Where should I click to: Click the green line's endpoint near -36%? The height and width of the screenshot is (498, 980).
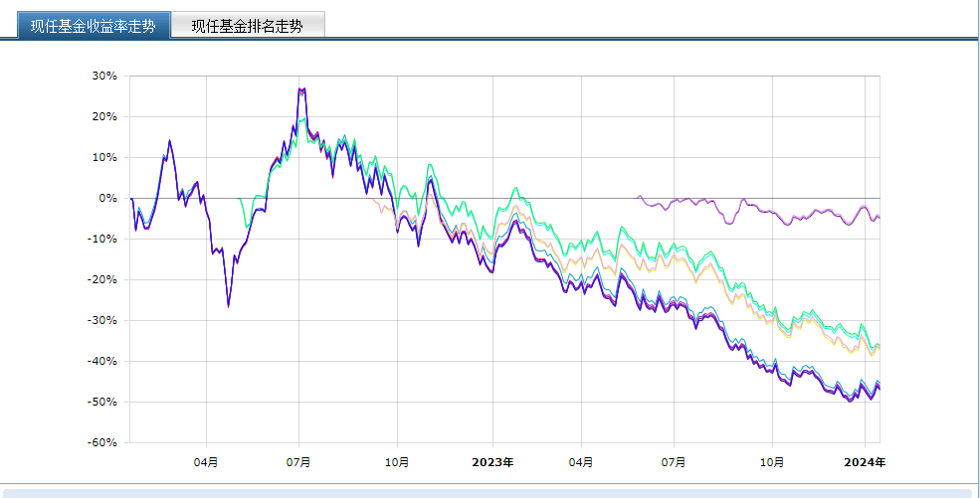coord(879,345)
